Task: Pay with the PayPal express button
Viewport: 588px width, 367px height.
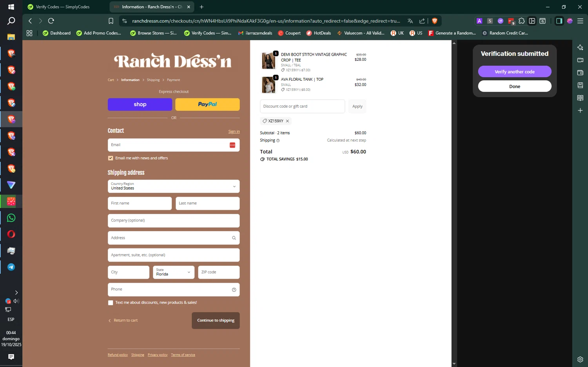Action: [207, 105]
